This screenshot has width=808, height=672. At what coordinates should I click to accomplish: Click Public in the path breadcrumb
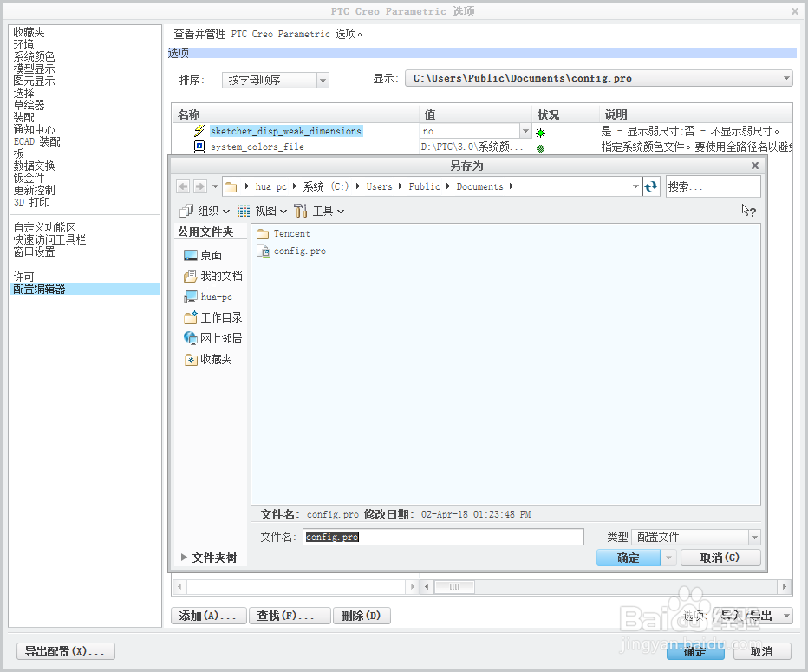point(425,186)
